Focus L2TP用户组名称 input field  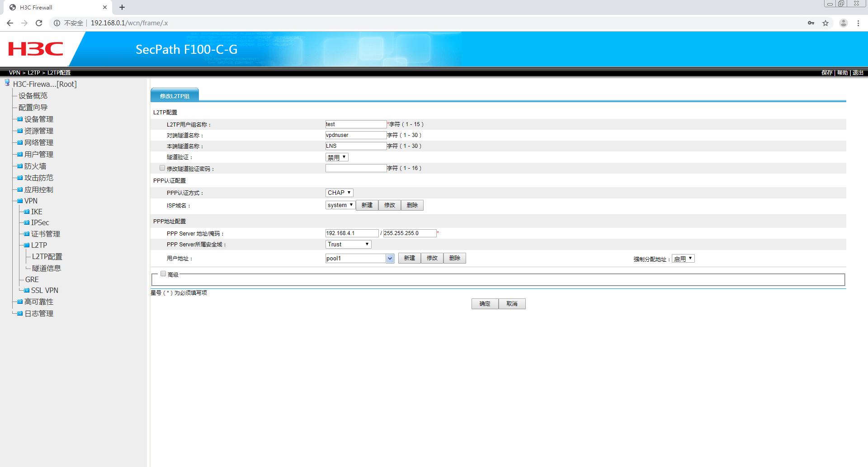[356, 124]
